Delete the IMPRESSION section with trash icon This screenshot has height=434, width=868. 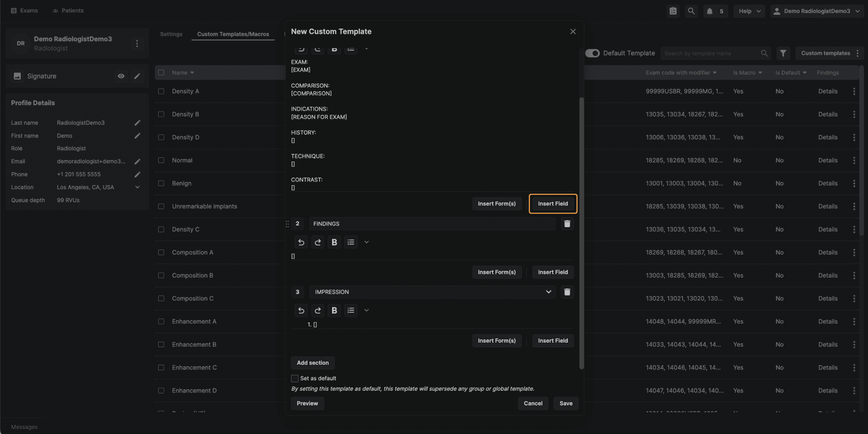(x=567, y=292)
